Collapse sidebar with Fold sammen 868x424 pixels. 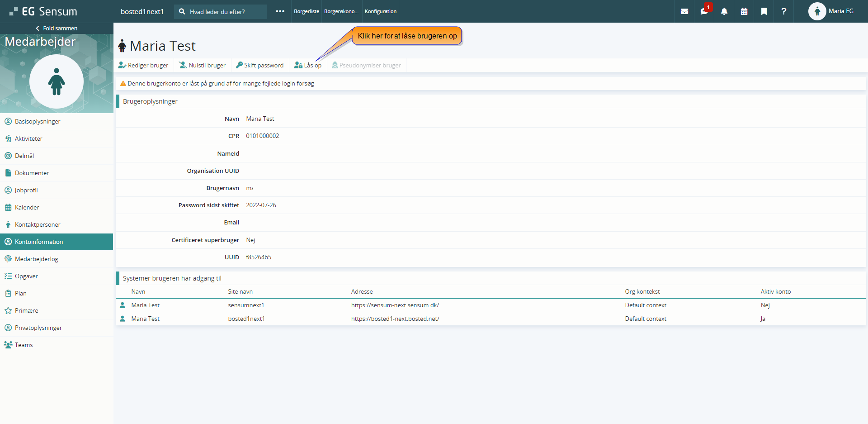(57, 28)
